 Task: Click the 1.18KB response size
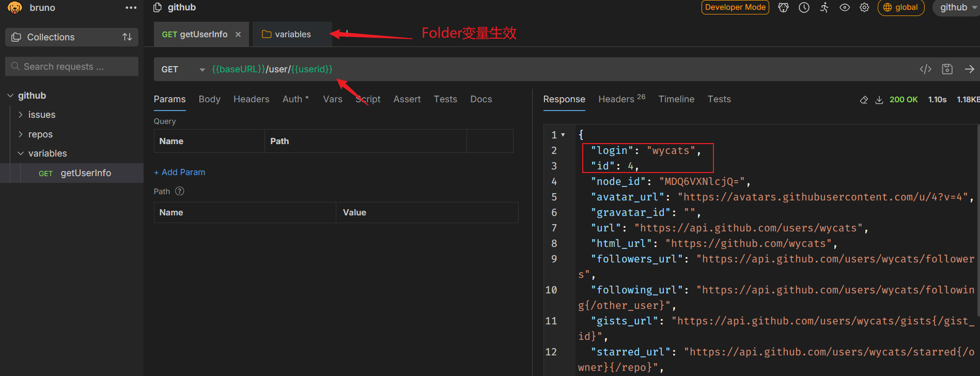(968, 100)
